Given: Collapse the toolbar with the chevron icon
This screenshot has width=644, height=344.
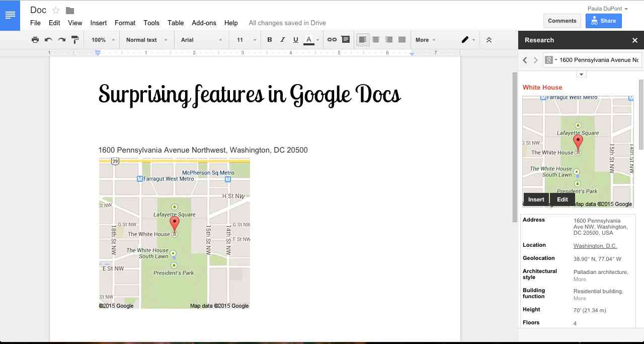Looking at the screenshot, I should (x=489, y=40).
